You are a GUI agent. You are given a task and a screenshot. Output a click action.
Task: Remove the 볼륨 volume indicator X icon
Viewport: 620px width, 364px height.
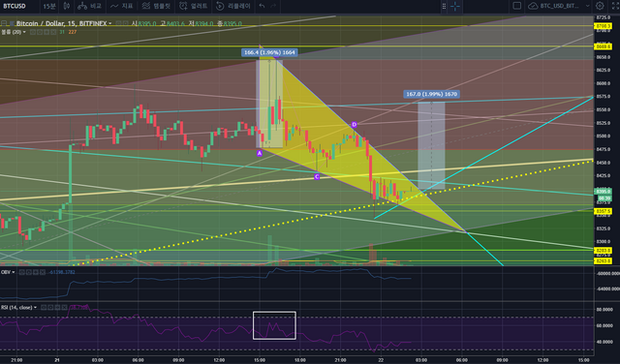(x=53, y=32)
